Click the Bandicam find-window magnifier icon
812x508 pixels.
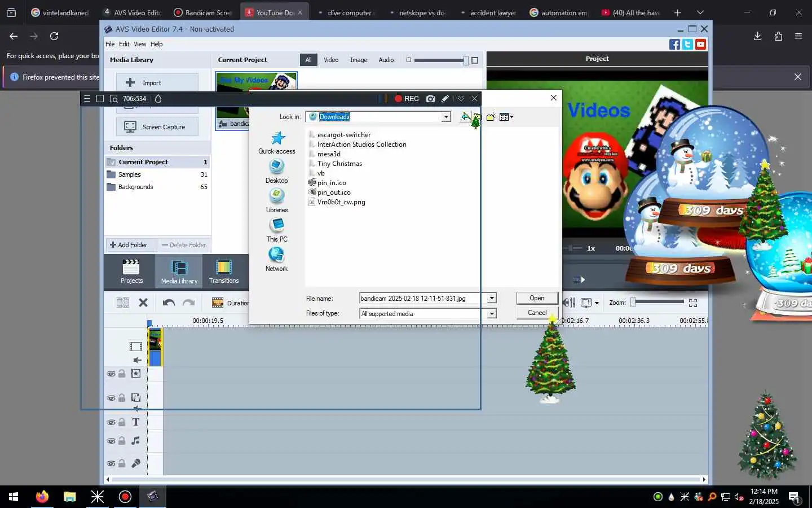[x=114, y=99]
